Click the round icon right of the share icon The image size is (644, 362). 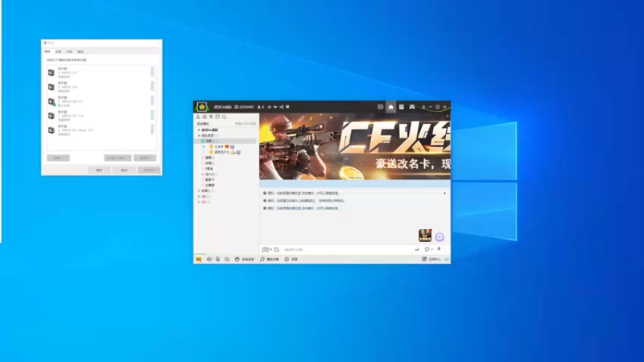(287, 107)
